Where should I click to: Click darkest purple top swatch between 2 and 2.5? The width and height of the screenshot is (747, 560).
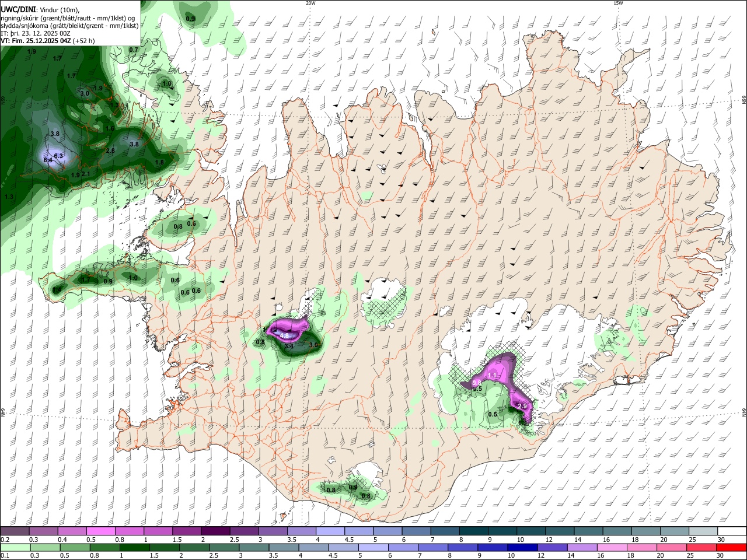pos(215,531)
